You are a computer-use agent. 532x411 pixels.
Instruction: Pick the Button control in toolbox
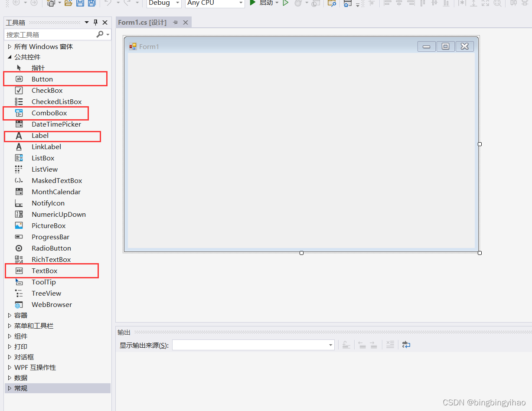[57, 79]
